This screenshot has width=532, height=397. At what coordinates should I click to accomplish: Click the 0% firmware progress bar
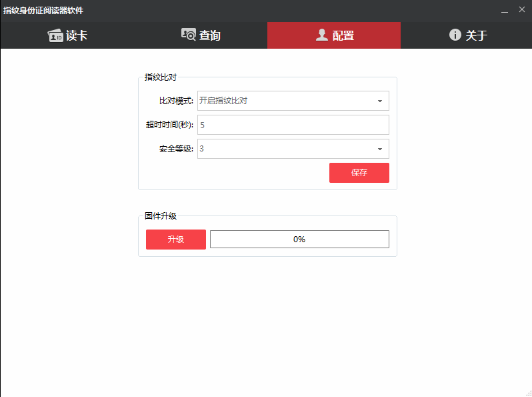point(299,239)
